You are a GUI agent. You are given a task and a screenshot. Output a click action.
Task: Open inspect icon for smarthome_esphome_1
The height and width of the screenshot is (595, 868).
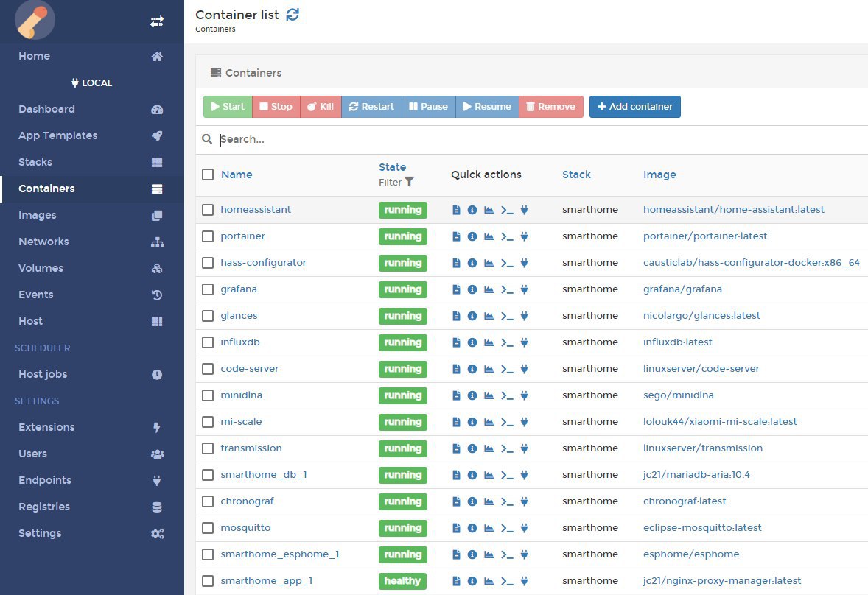tap(472, 554)
